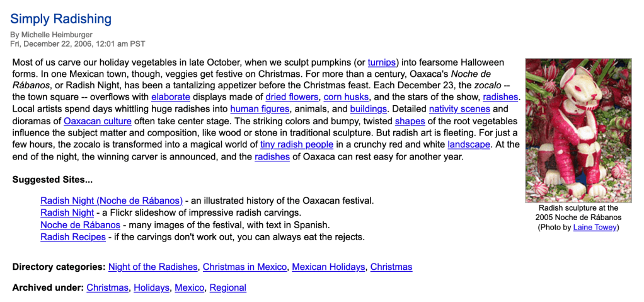The image size is (644, 302).
Task: Open the elaborate displays link
Action: (x=170, y=97)
